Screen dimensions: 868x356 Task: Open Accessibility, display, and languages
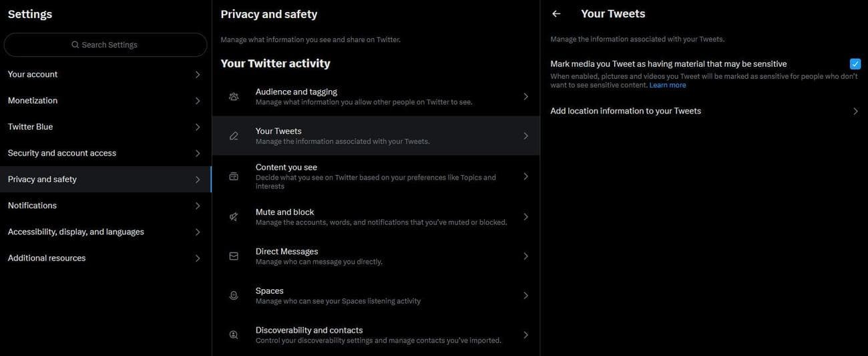click(76, 232)
